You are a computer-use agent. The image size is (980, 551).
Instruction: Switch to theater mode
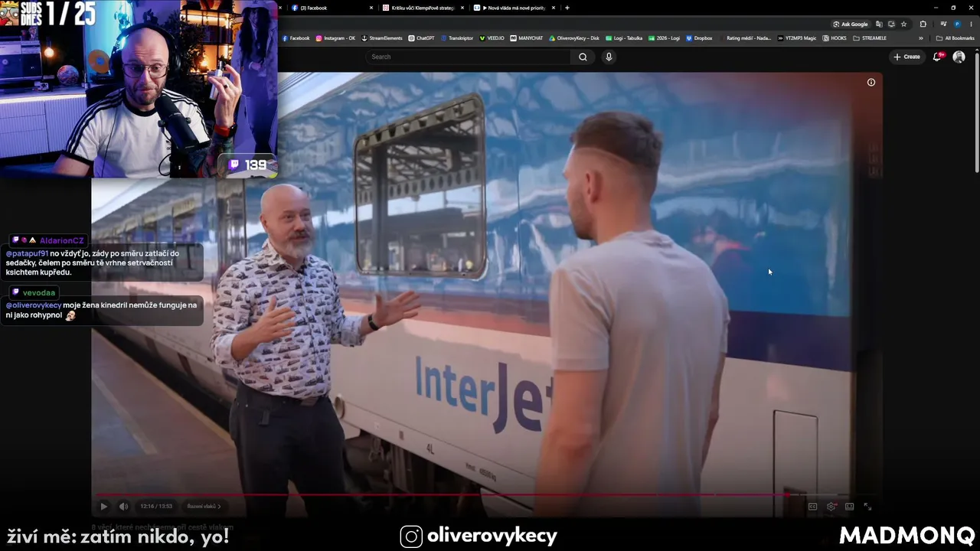click(850, 506)
